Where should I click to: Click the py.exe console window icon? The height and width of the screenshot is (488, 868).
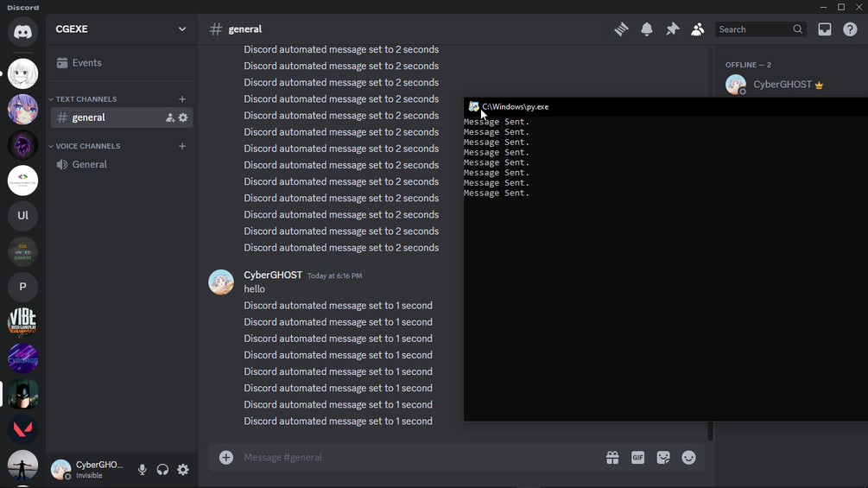(x=474, y=107)
